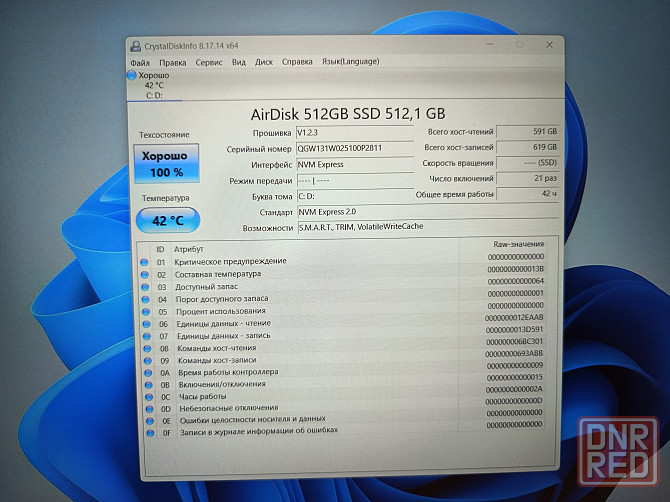The image size is (670, 502).
Task: Open the Сервис menu
Action: [209, 62]
